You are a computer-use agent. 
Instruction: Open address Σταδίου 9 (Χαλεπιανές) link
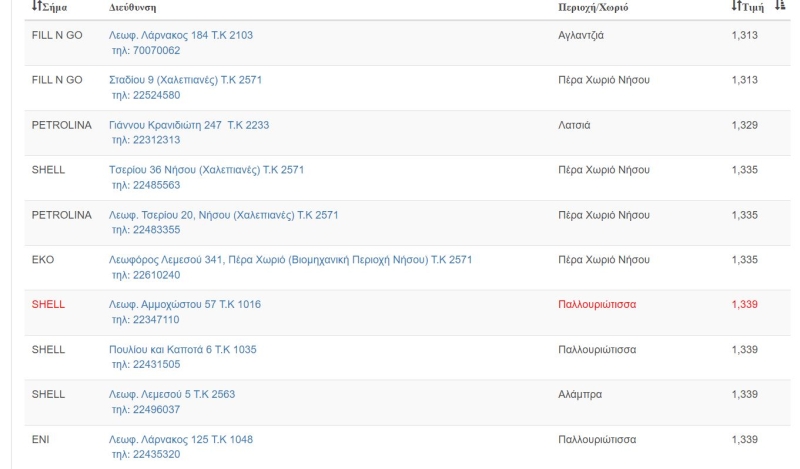click(185, 80)
